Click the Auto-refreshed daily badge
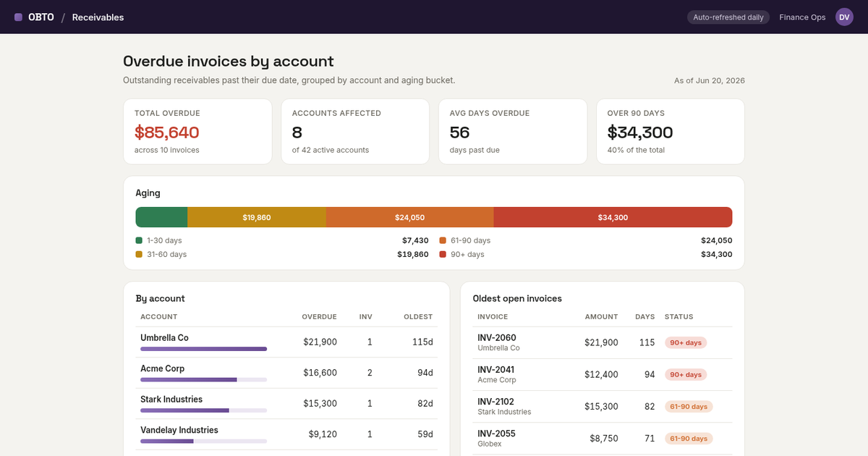 pos(728,17)
